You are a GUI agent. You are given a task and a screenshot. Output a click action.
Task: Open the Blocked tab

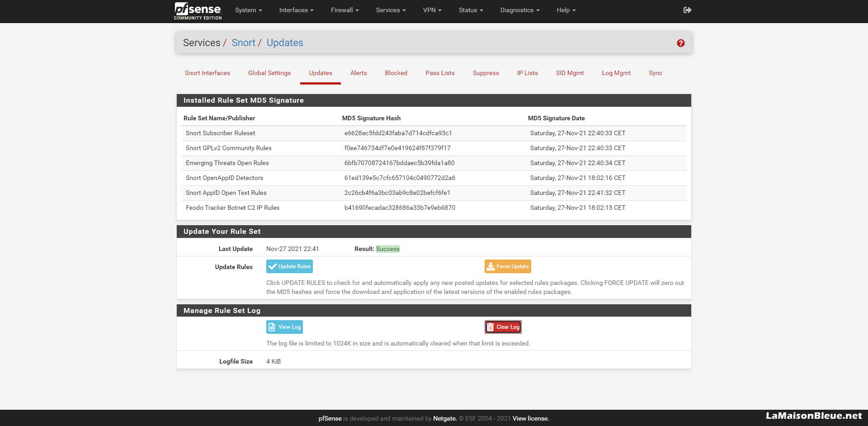click(x=396, y=73)
